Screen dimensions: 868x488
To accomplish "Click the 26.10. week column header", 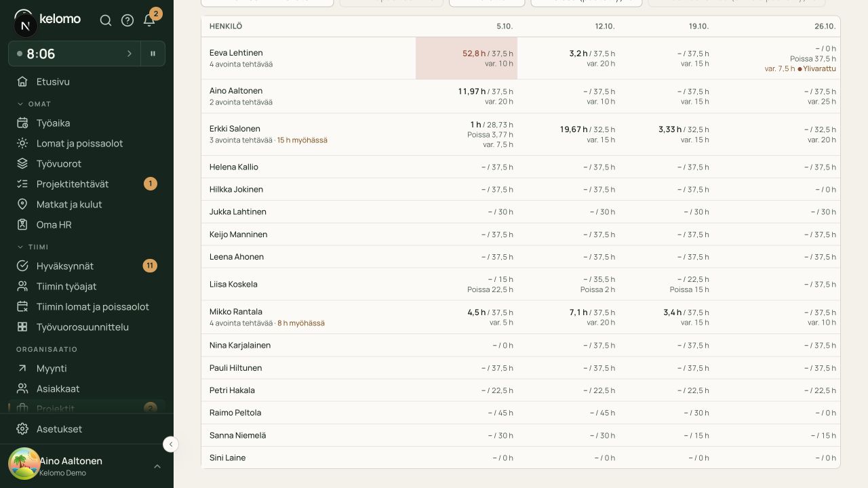I will pos(825,26).
